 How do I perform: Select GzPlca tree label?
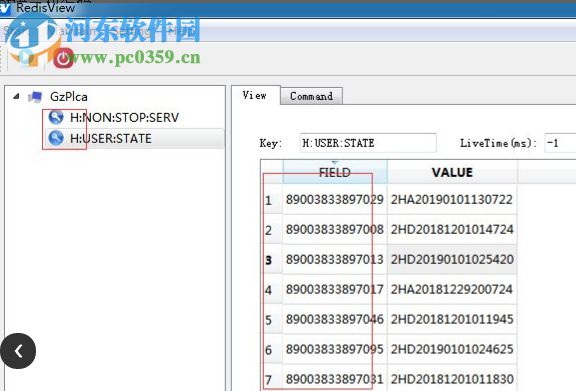[69, 97]
